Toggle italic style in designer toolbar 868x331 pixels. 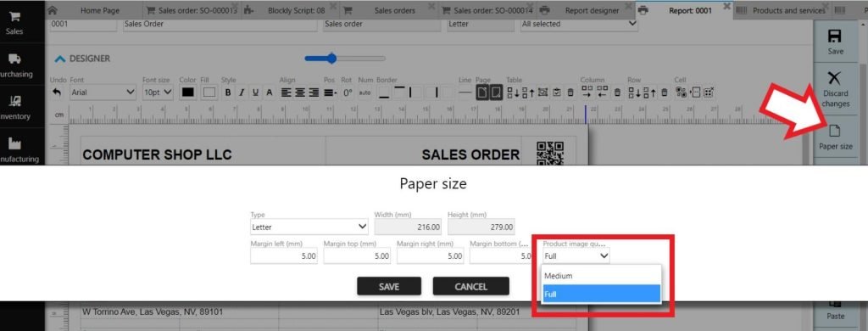click(242, 93)
